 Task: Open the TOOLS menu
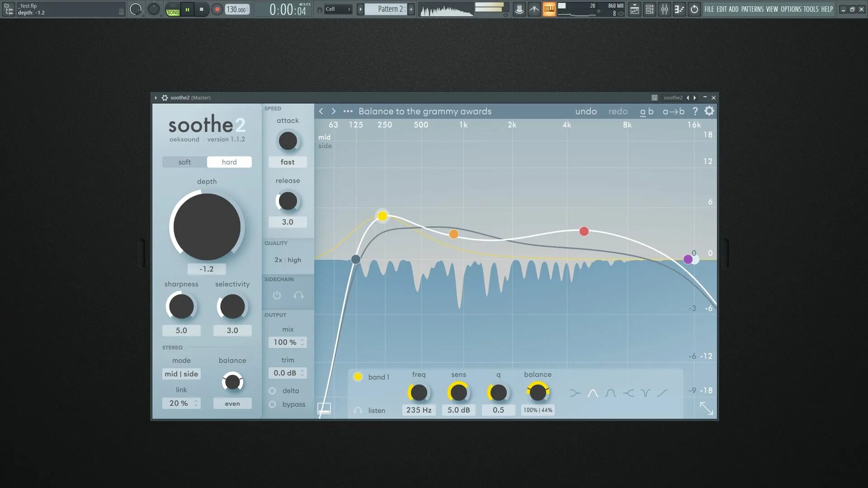(811, 9)
